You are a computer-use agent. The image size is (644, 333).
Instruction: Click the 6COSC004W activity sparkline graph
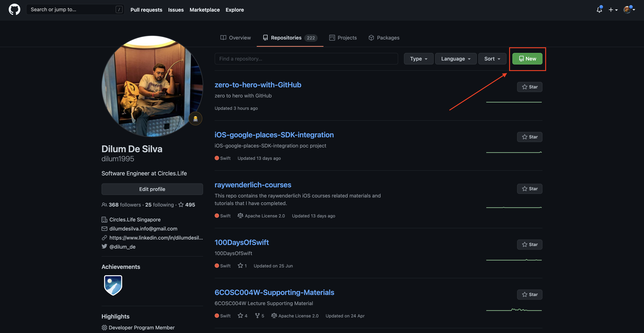[x=514, y=310]
